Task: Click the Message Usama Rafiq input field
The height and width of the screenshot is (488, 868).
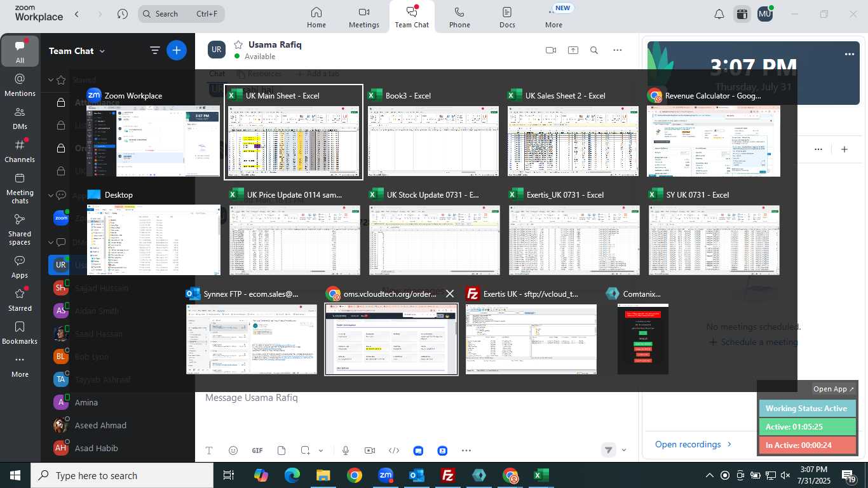Action: pyautogui.click(x=416, y=398)
